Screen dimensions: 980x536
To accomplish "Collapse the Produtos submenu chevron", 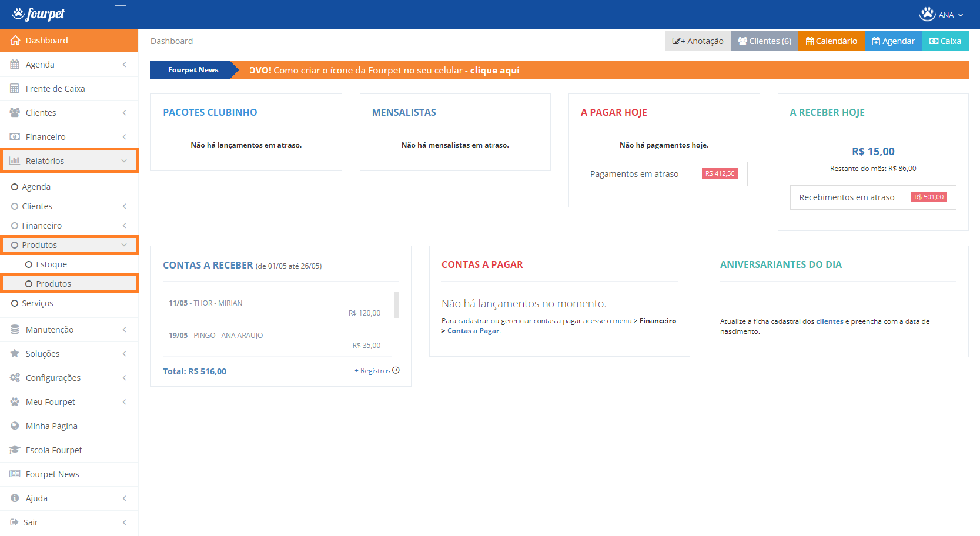I will pos(124,245).
